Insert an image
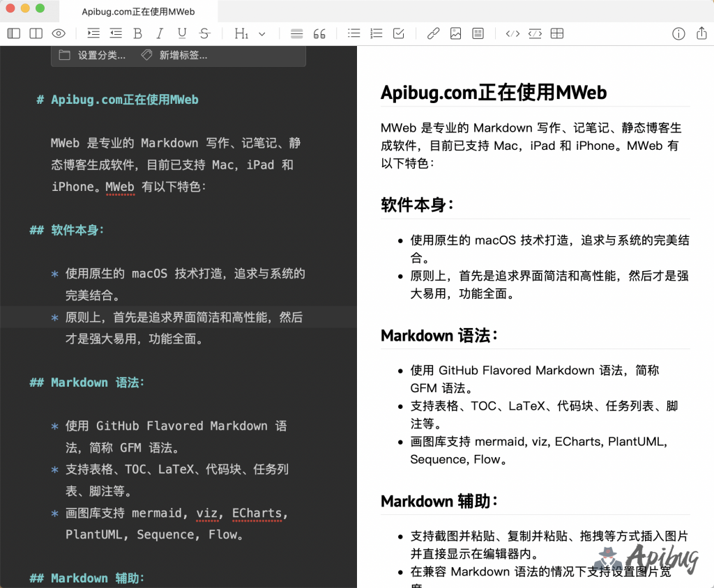Screen dimensions: 714x588 (455, 33)
